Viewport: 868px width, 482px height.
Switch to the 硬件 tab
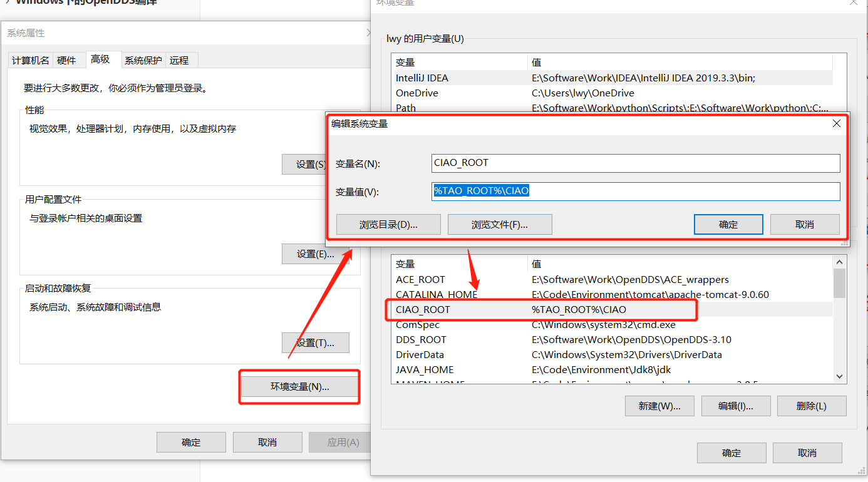[68, 59]
